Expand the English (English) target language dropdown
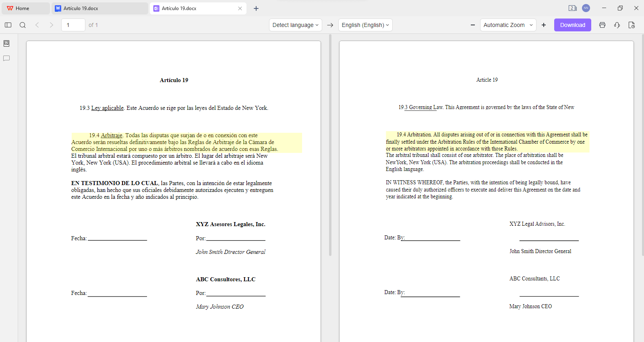This screenshot has width=644, height=342. [x=365, y=25]
